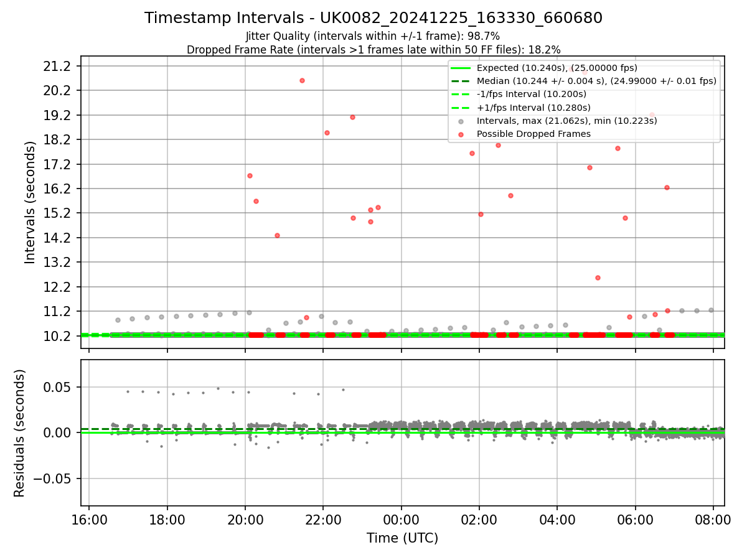
Task: Click x-axis tick label '06:00'
Action: click(x=636, y=519)
